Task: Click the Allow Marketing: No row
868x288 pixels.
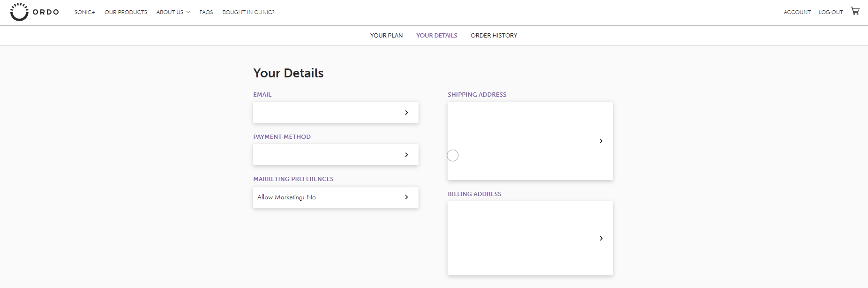Action: (336, 197)
